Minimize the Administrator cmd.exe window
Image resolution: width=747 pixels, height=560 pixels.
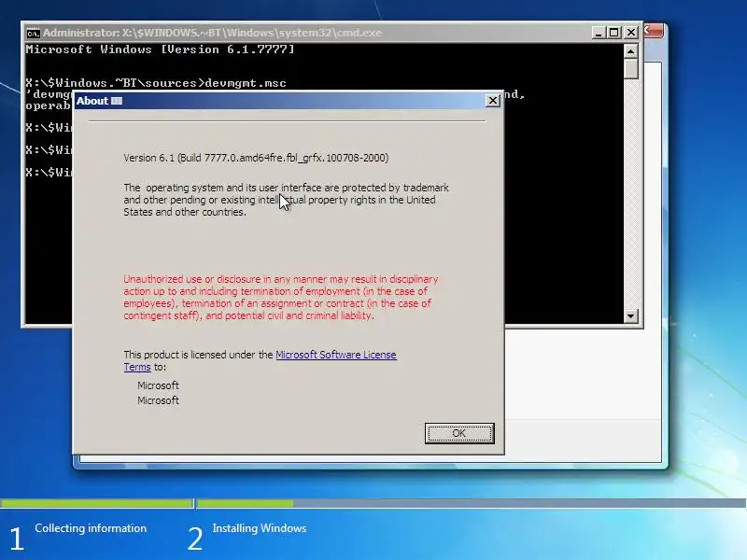(x=599, y=33)
